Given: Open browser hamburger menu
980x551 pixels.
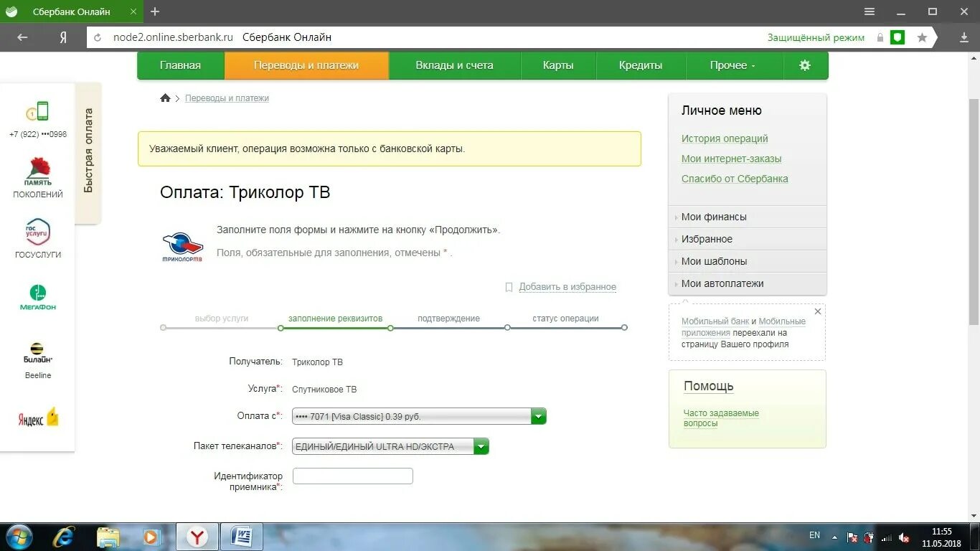Looking at the screenshot, I should point(870,11).
